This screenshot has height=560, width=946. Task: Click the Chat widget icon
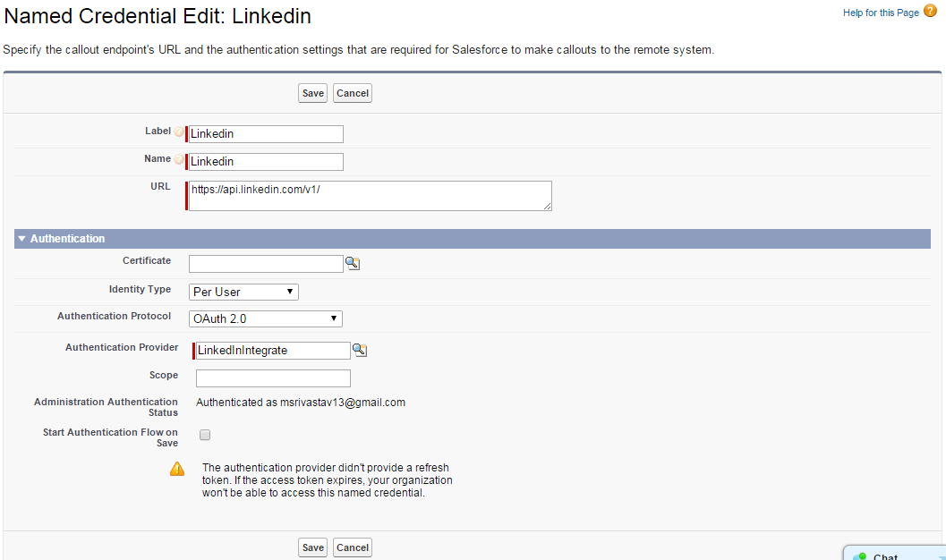point(859,556)
